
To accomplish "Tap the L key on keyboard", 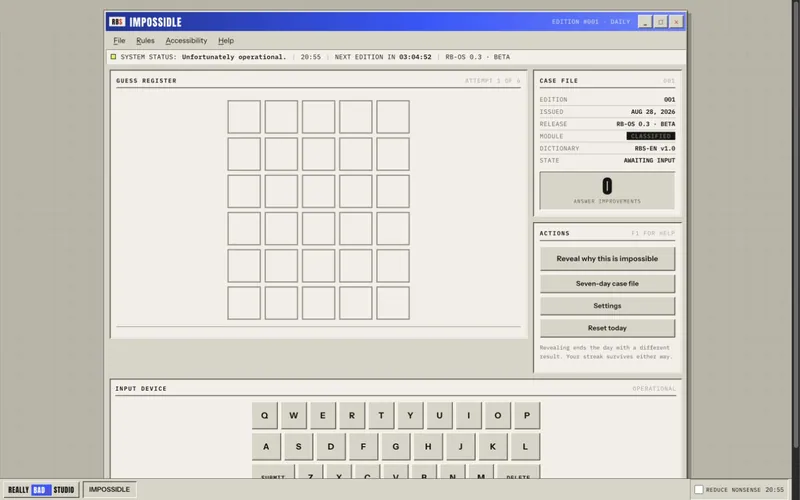I will pos(525,446).
